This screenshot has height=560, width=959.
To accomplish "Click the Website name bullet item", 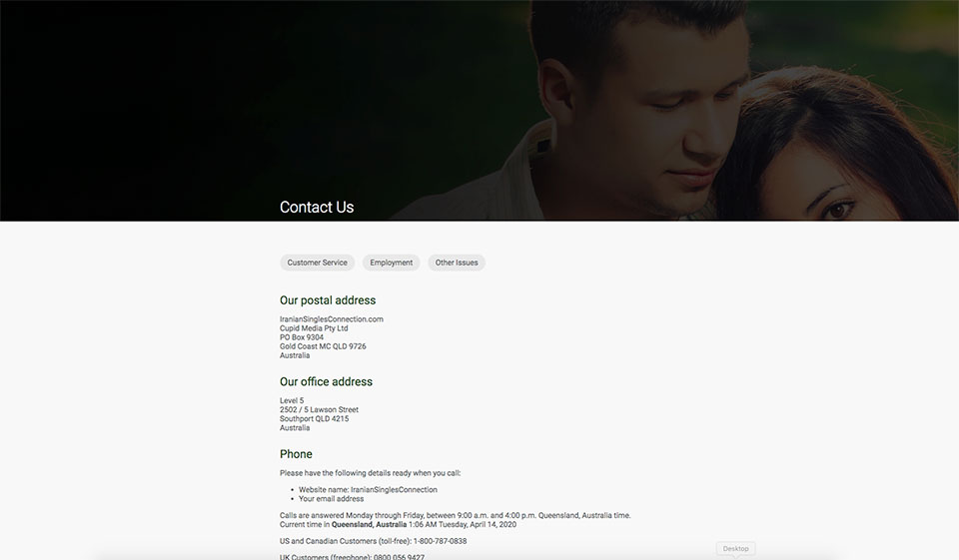I will (x=368, y=490).
